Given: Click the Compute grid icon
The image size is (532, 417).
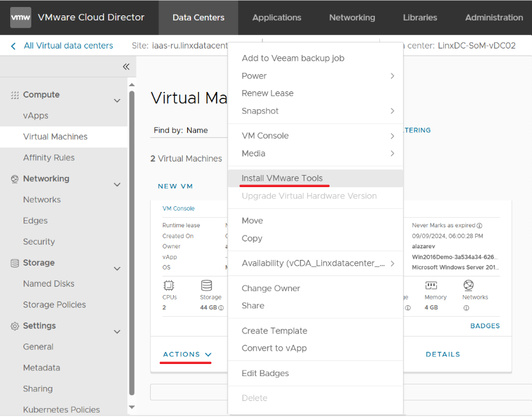Looking at the screenshot, I should coord(15,95).
